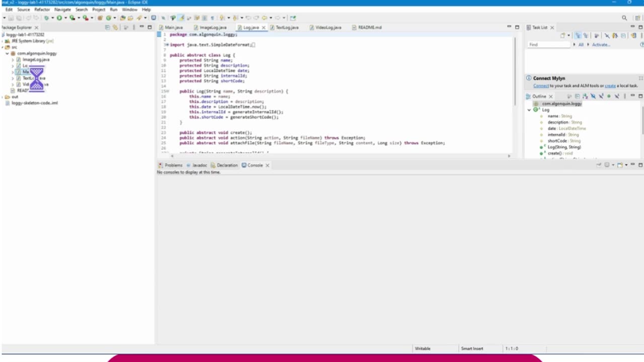Click the create local task link
The width and height of the screenshot is (644, 362).
610,85
